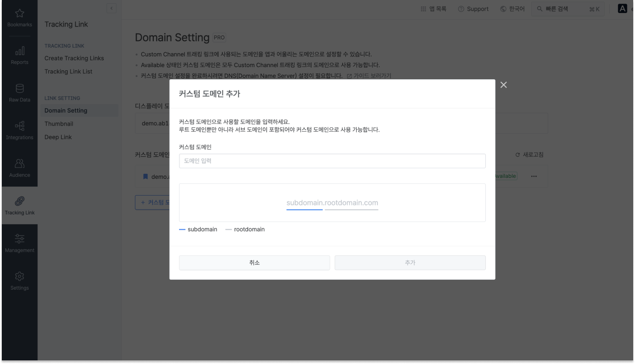Open 가이드 보러가기 guide link

click(x=369, y=75)
